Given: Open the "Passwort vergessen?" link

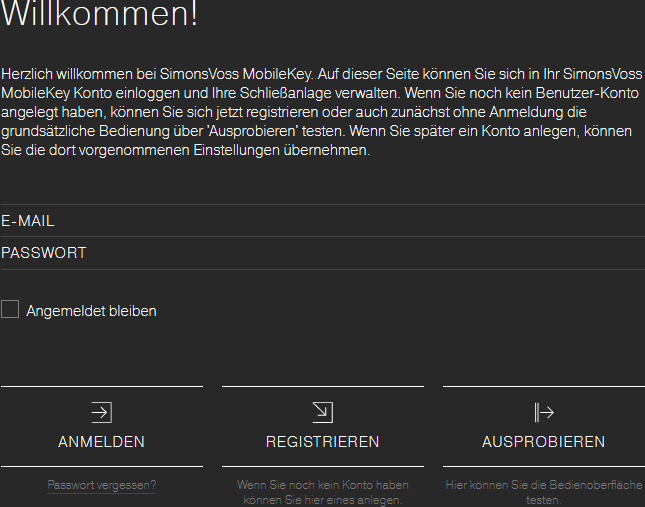Looking at the screenshot, I should pos(101,485).
